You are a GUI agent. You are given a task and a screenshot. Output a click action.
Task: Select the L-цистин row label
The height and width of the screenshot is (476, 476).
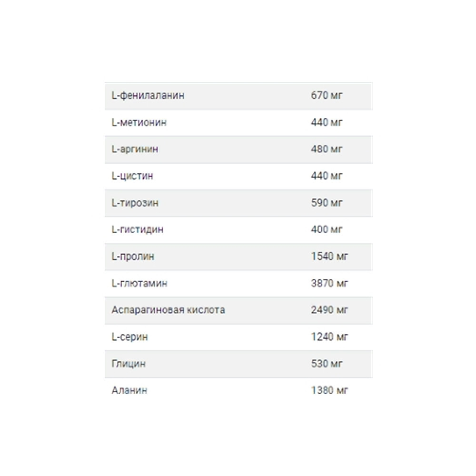(132, 176)
